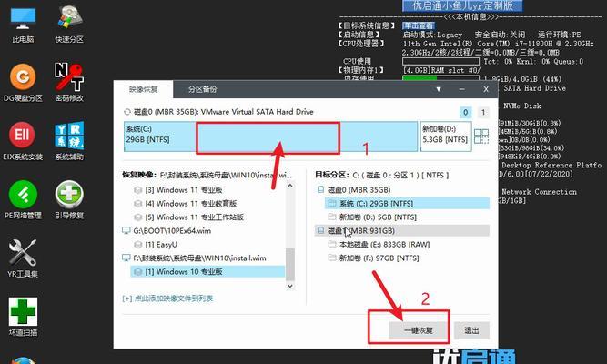This screenshot has width=607, height=364.
Task: Click the 一键恢复 button
Action: [418, 330]
